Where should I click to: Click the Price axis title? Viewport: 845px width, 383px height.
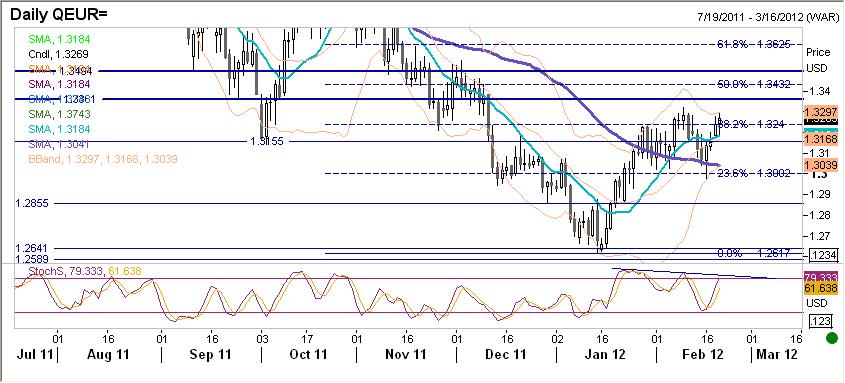coord(819,52)
